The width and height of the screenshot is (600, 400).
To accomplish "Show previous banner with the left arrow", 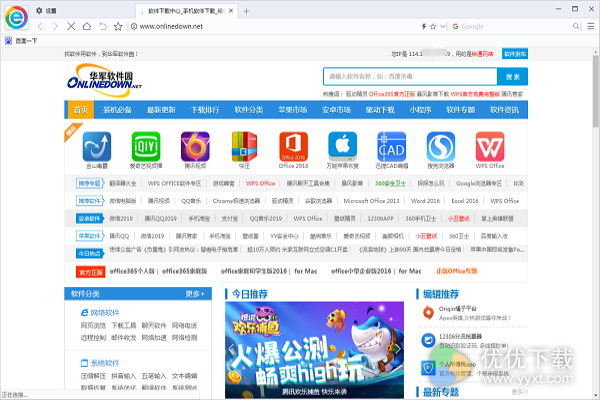I will (x=231, y=349).
